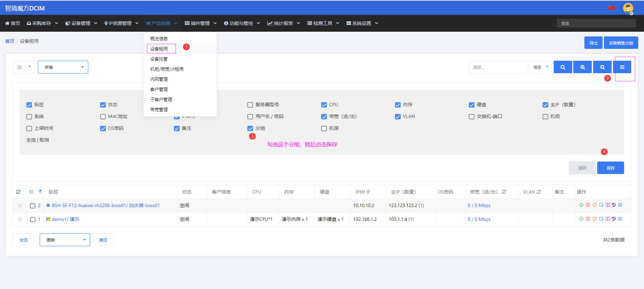
Task: Click the 返回 back button
Action: (582, 168)
